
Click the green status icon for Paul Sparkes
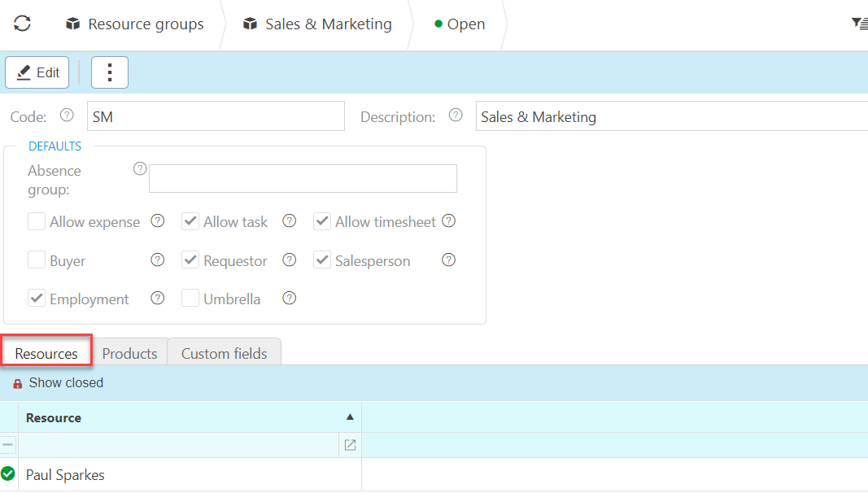(x=8, y=473)
